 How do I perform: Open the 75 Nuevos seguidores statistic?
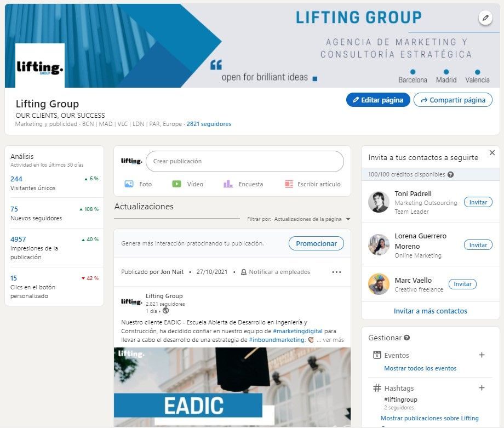pyautogui.click(x=54, y=214)
